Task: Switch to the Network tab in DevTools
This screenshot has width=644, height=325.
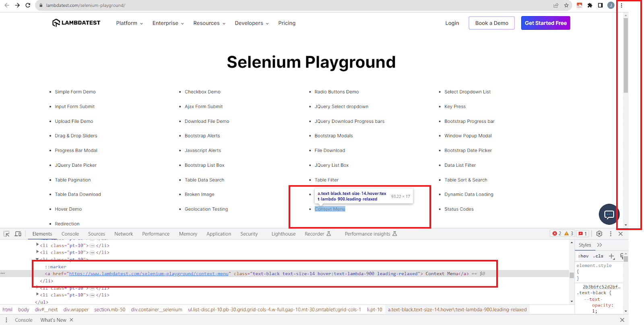Action: pos(124,234)
